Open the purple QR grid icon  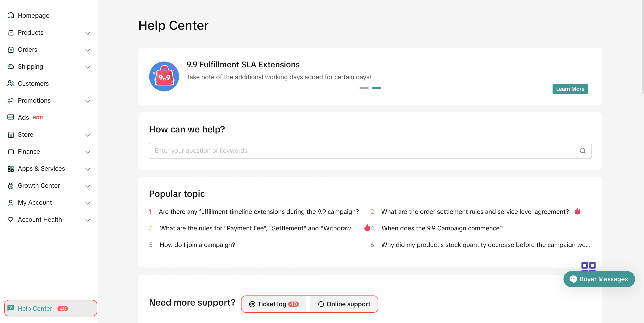[588, 266]
